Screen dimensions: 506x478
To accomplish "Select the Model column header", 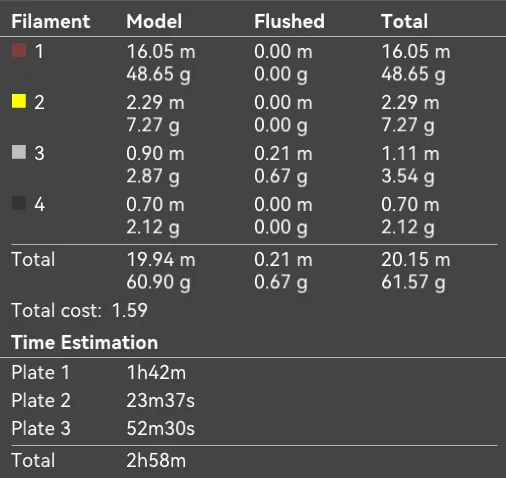I will coord(154,21).
